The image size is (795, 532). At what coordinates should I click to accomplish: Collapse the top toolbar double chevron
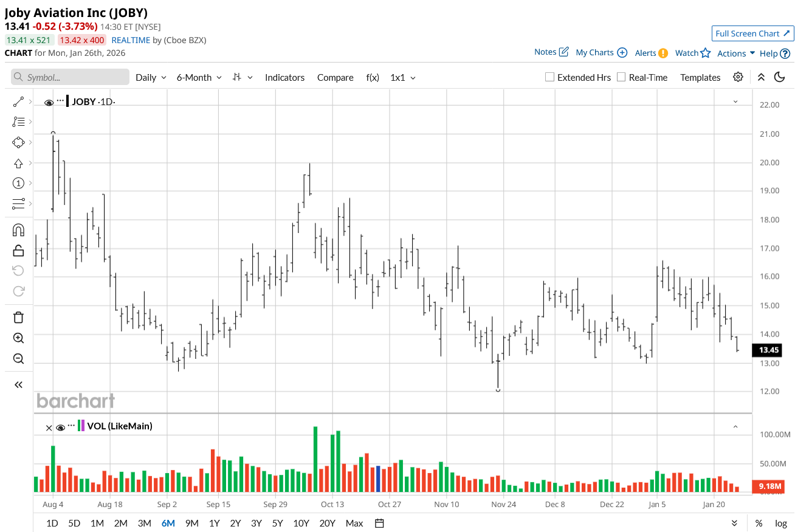point(761,77)
